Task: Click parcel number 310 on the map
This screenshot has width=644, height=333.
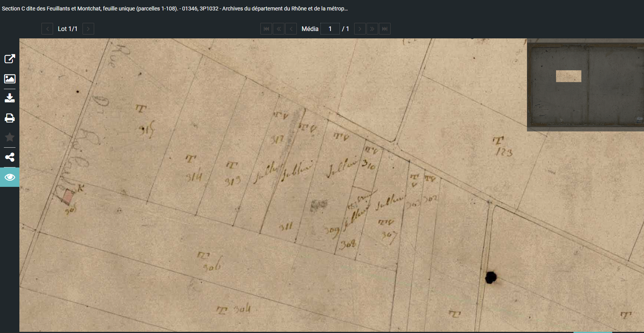Action: [368, 164]
